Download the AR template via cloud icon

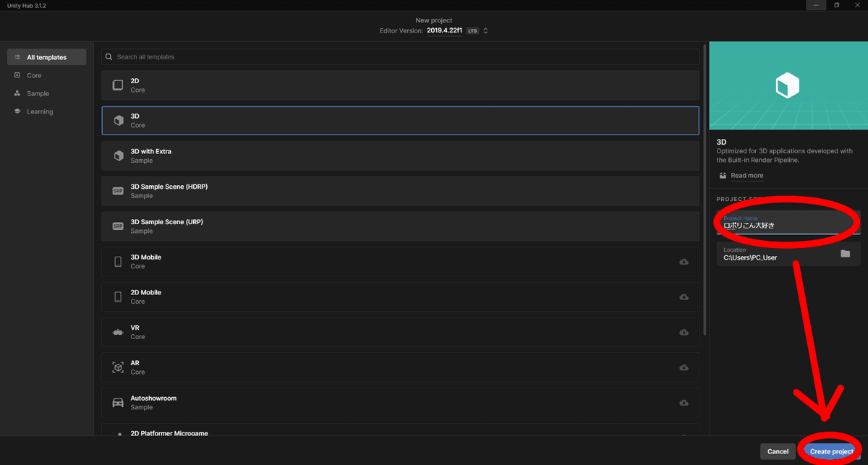(684, 368)
